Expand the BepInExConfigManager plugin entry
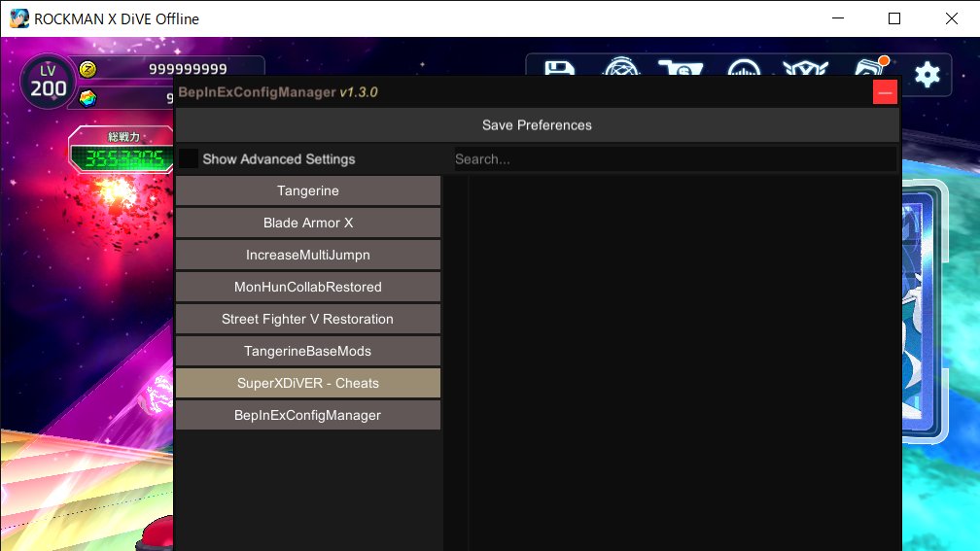Screen dimensions: 980x551 [308, 415]
